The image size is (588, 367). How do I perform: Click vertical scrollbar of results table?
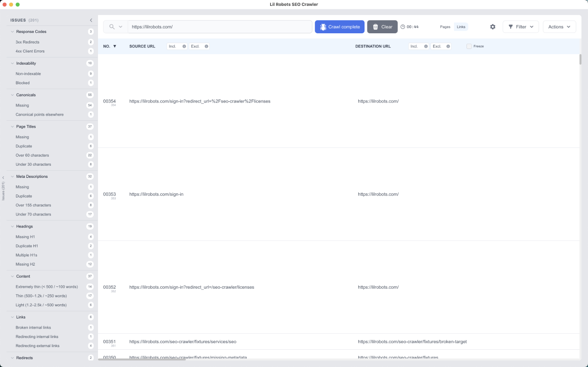click(580, 60)
